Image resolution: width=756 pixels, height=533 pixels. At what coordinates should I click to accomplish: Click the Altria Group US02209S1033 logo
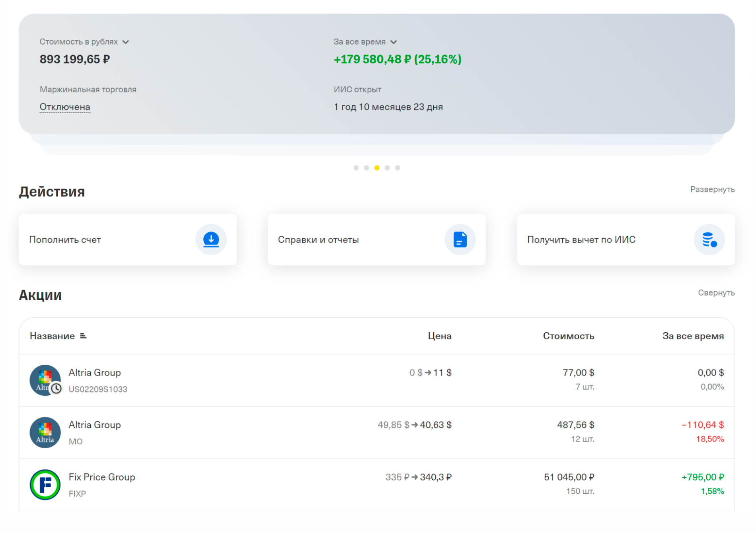pyautogui.click(x=45, y=380)
